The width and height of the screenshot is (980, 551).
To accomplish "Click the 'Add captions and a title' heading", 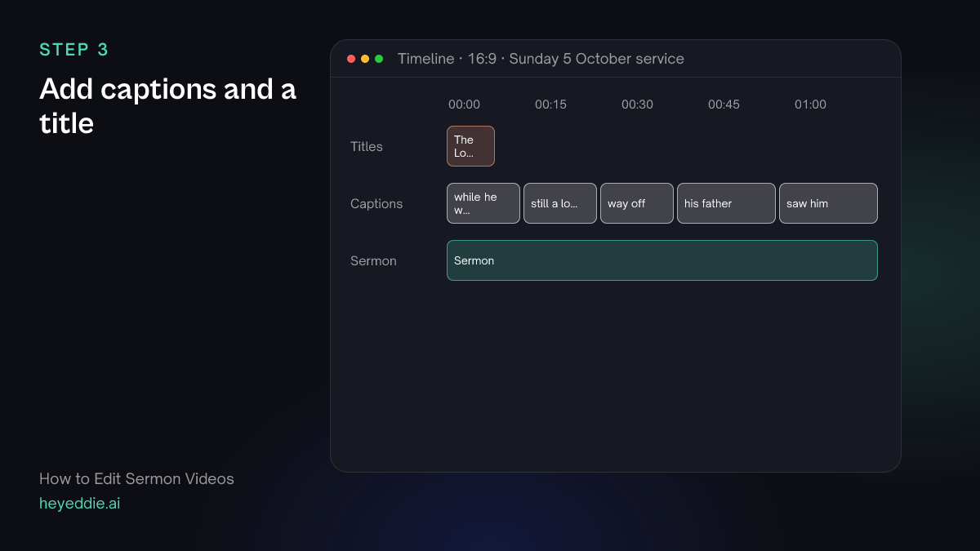I will 167,105.
